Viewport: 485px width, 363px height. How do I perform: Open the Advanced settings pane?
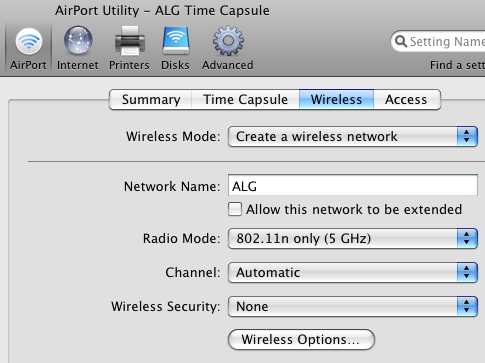[x=228, y=48]
